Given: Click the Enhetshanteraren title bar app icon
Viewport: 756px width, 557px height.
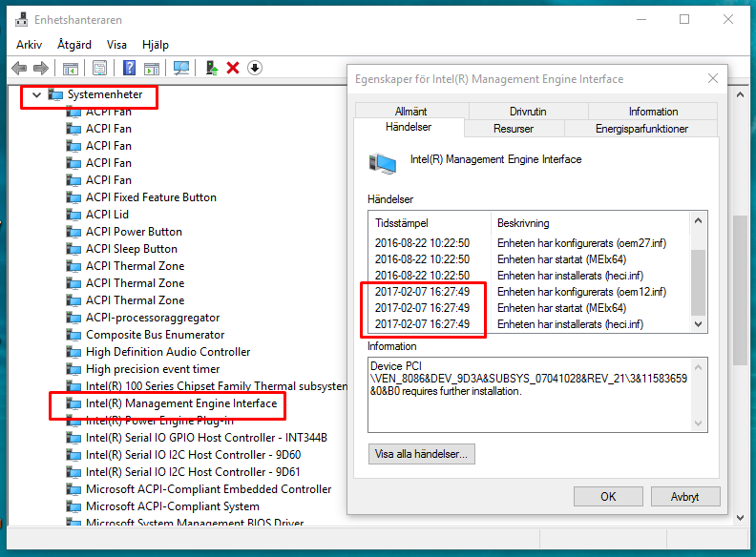Looking at the screenshot, I should coord(21,20).
